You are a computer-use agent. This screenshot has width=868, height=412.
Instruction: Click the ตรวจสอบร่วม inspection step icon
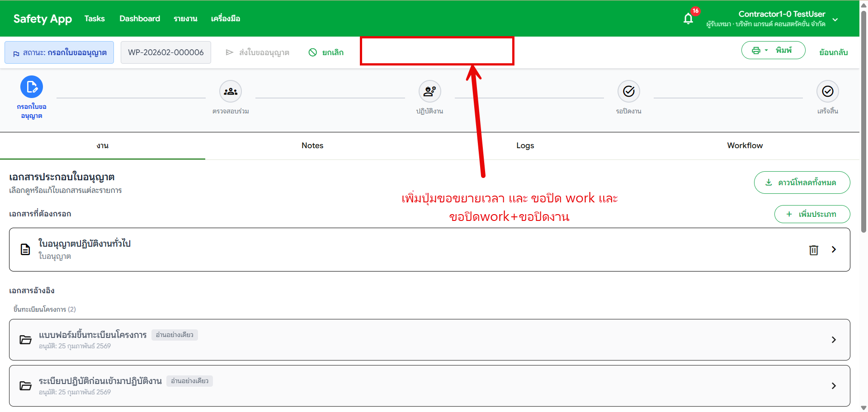point(231,91)
